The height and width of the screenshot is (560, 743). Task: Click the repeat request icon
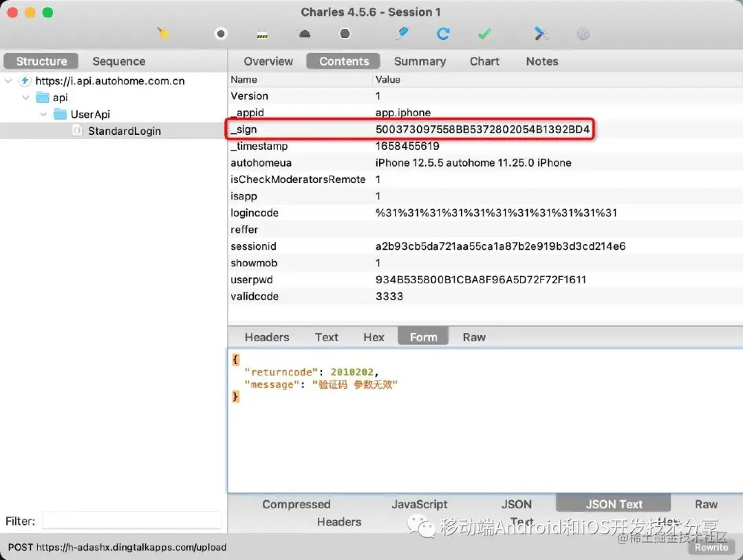443,34
